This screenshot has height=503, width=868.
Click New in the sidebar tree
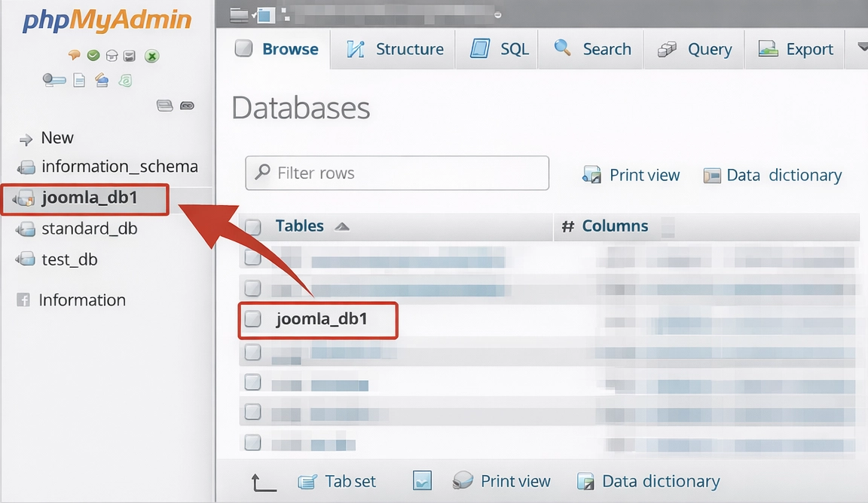(57, 138)
